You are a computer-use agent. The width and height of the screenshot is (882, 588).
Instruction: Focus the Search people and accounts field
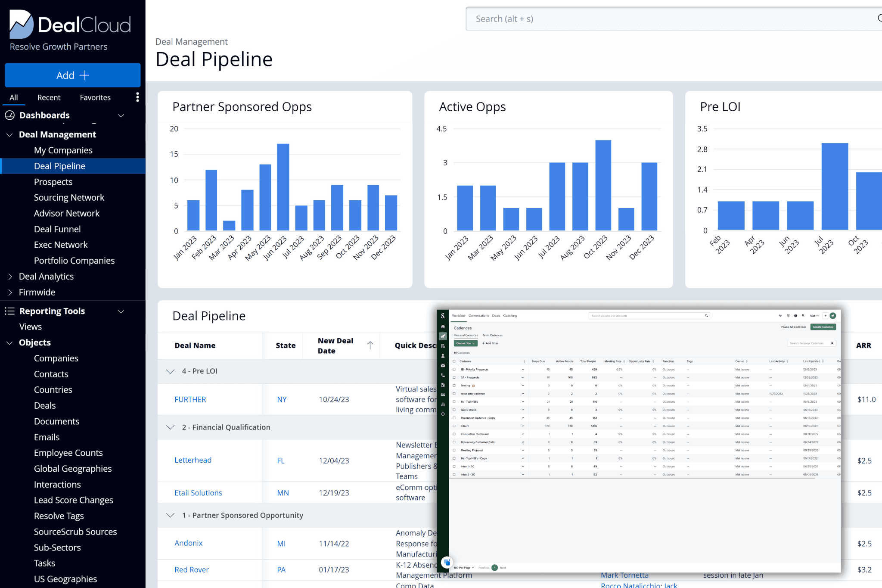pyautogui.click(x=649, y=316)
